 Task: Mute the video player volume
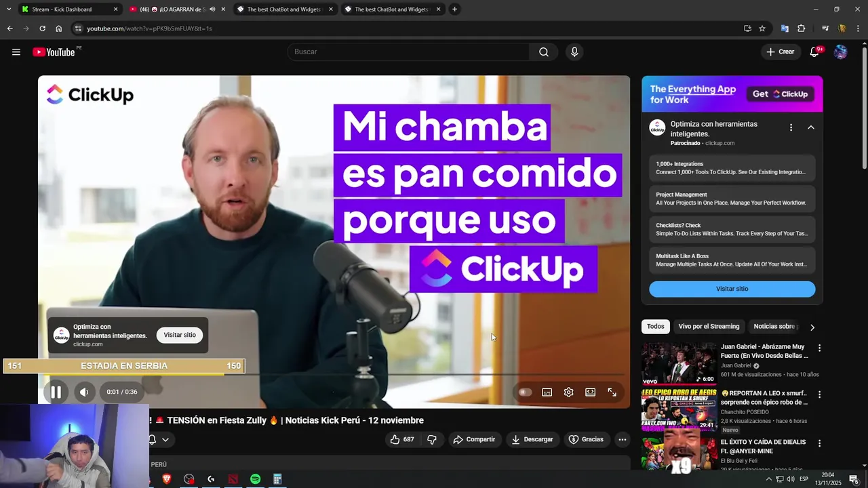(x=84, y=392)
